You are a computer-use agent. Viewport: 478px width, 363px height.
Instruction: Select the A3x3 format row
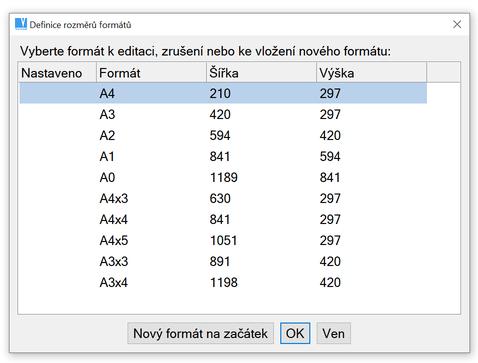(x=223, y=261)
